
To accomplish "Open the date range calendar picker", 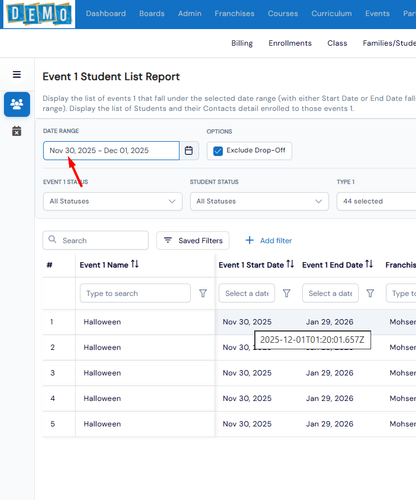I will 189,151.
